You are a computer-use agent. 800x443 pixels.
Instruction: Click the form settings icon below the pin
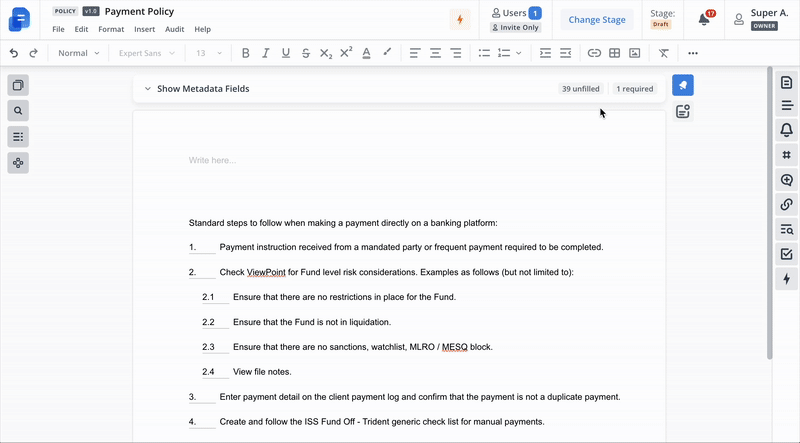click(x=683, y=111)
